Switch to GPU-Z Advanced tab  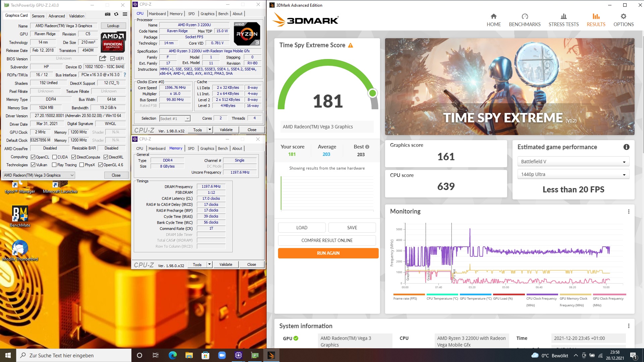[x=57, y=16]
